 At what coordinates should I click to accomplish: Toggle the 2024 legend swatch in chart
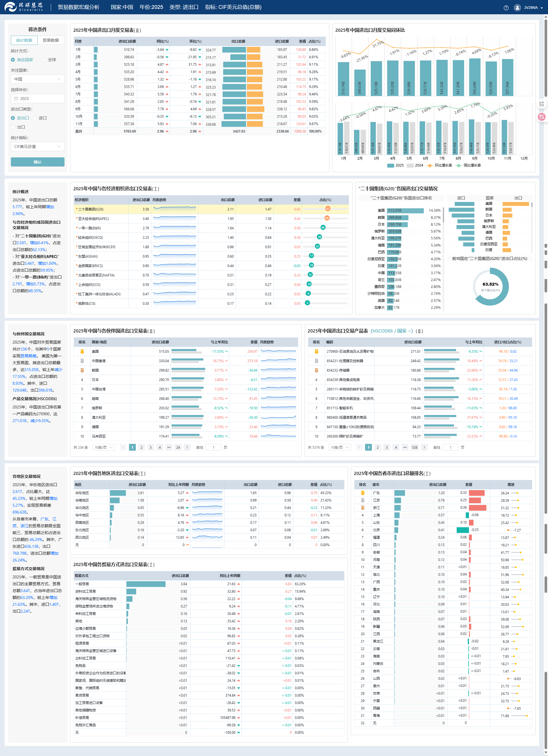(x=410, y=165)
